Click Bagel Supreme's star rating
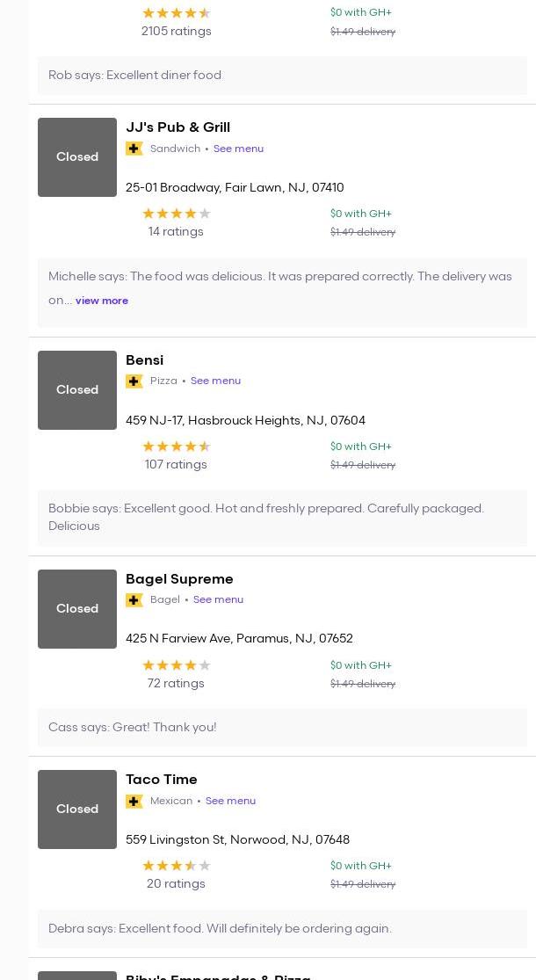 [x=176, y=665]
